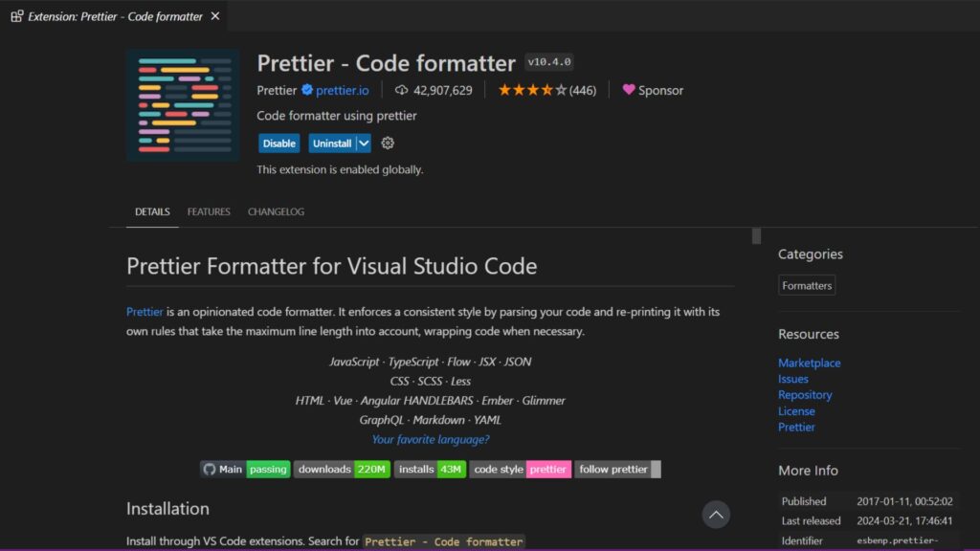Open the prettier.io publisher link
980x551 pixels.
pos(343,90)
